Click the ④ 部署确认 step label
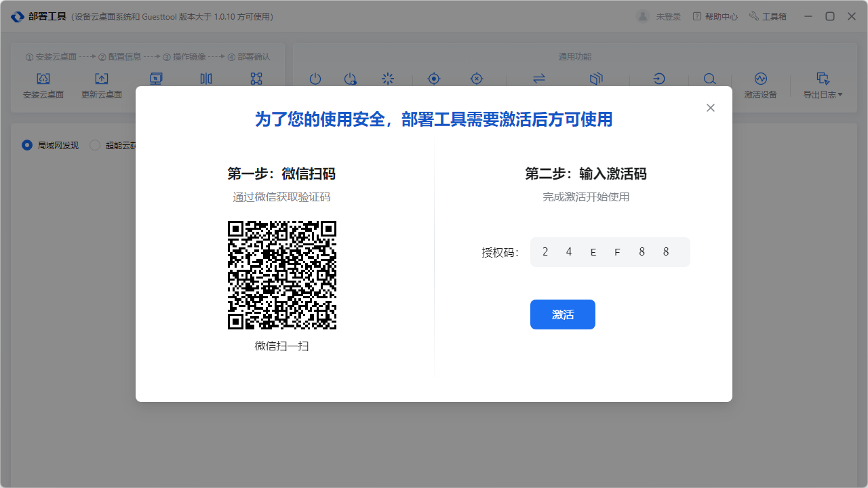 249,57
